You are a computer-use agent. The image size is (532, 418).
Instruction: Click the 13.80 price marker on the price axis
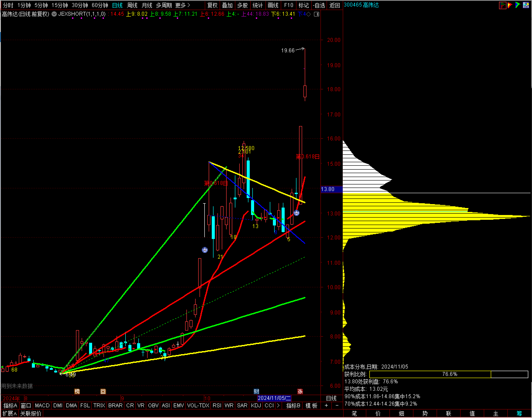(x=332, y=189)
